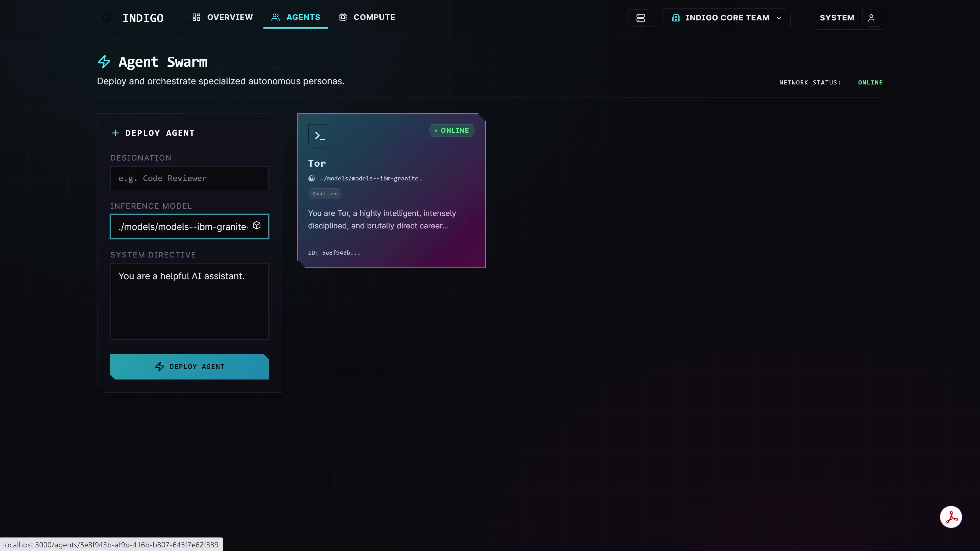Viewport: 980px width, 551px height.
Task: Click the chip icon beside Tor model path
Action: tap(312, 178)
